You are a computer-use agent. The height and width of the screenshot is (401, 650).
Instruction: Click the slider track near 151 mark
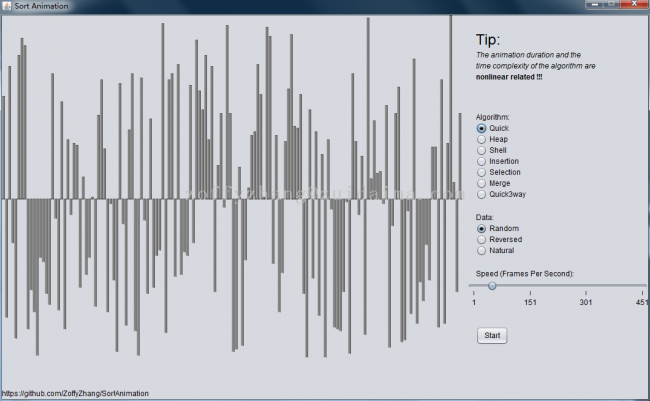coord(530,286)
